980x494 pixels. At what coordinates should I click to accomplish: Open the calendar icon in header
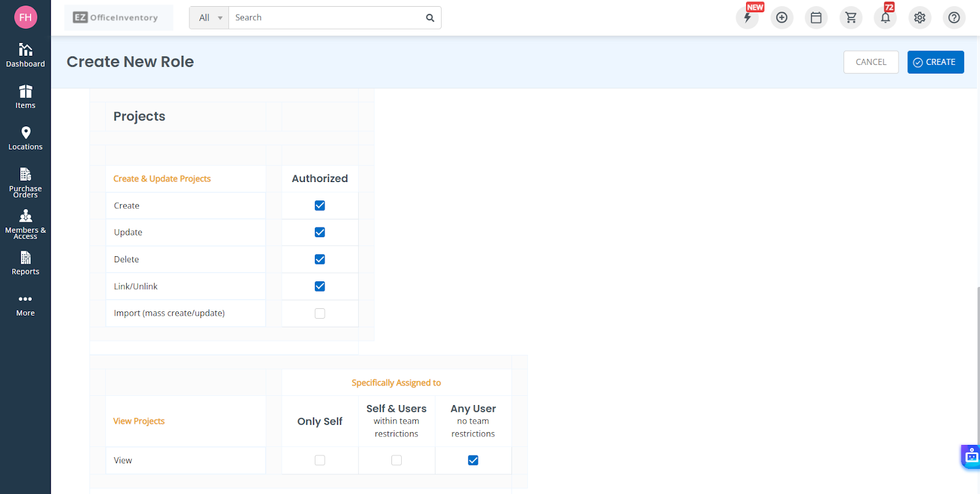816,18
